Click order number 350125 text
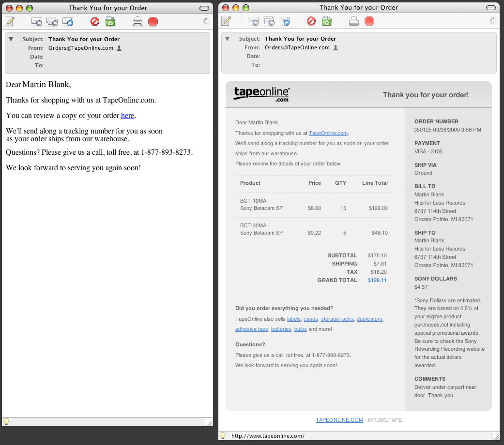This screenshot has width=504, height=445. tap(422, 130)
